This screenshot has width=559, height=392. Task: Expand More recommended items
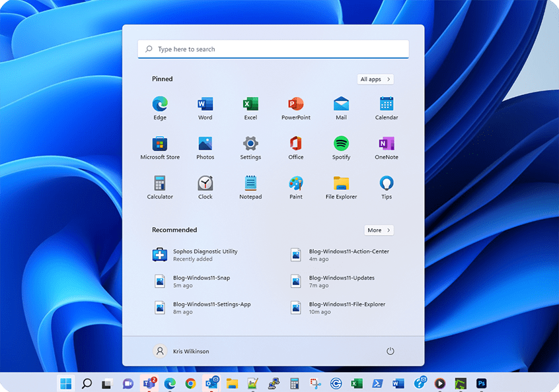(379, 230)
